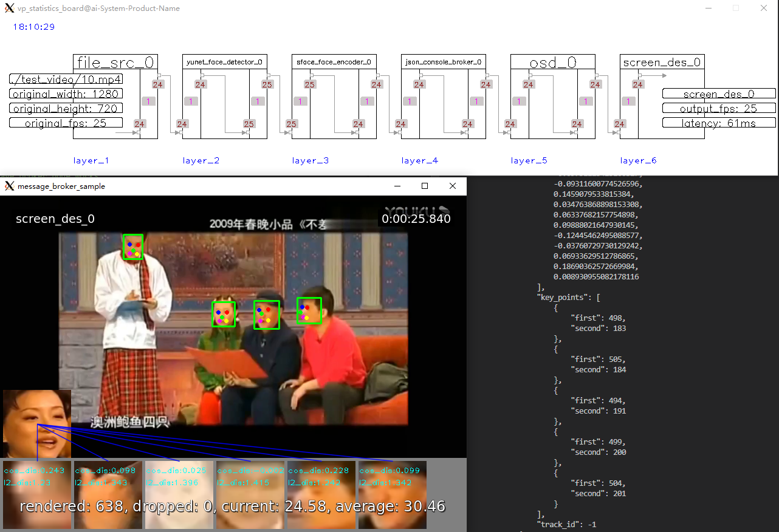Click the layer_6 caption

[x=638, y=161]
